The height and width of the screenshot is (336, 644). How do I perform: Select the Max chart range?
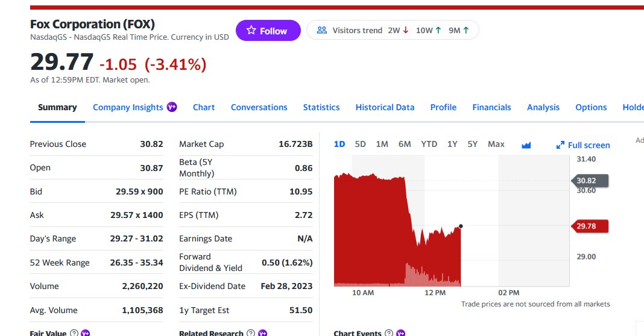click(x=496, y=144)
